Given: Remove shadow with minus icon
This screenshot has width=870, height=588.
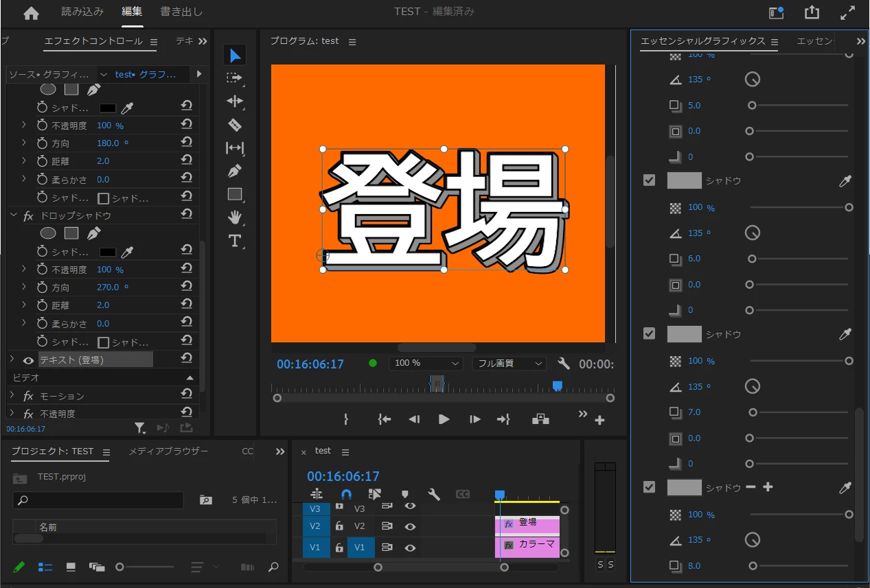Looking at the screenshot, I should [x=751, y=486].
